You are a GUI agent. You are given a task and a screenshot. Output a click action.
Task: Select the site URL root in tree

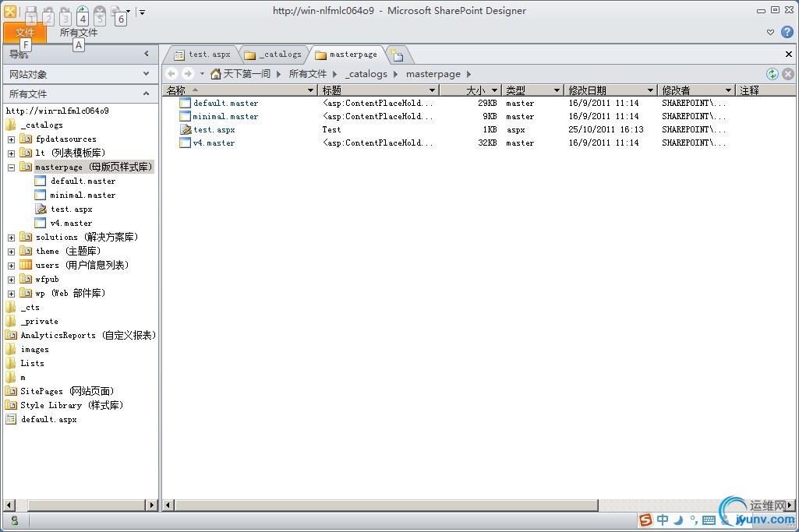57,111
